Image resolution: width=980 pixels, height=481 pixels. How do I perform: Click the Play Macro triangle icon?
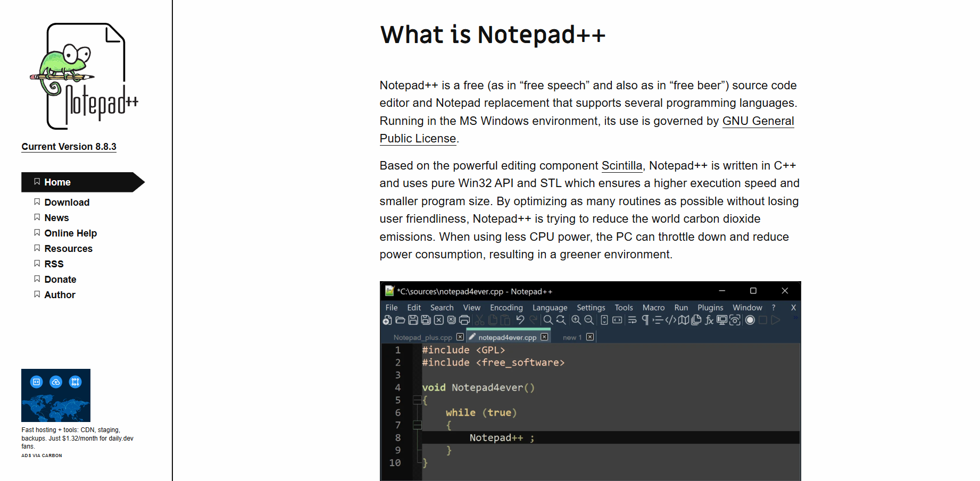coord(776,320)
